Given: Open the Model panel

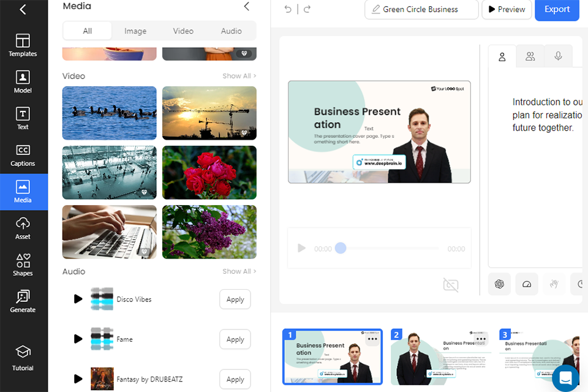Looking at the screenshot, I should tap(23, 82).
